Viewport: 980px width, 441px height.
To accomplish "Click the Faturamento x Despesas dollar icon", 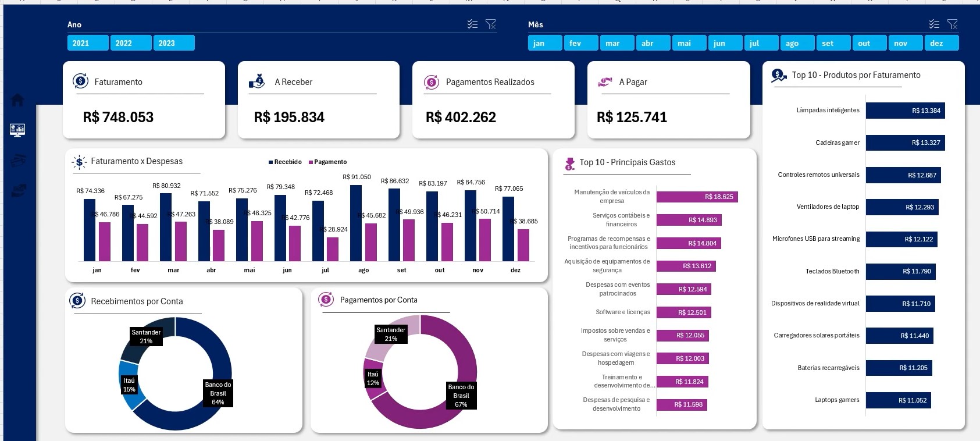I will (80, 162).
